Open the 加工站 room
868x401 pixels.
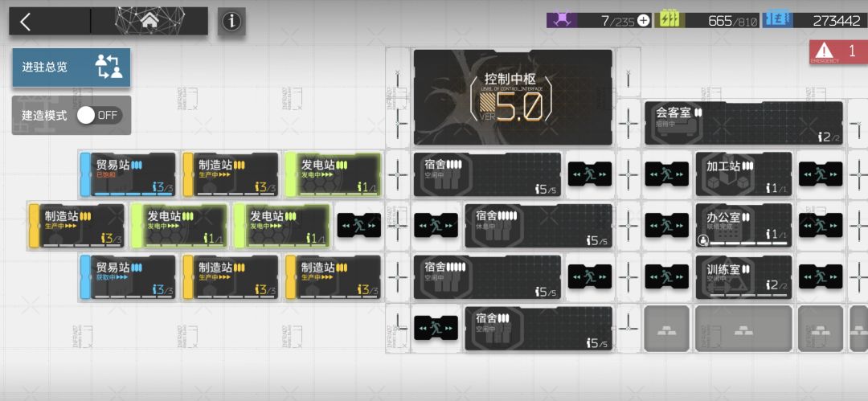(743, 174)
